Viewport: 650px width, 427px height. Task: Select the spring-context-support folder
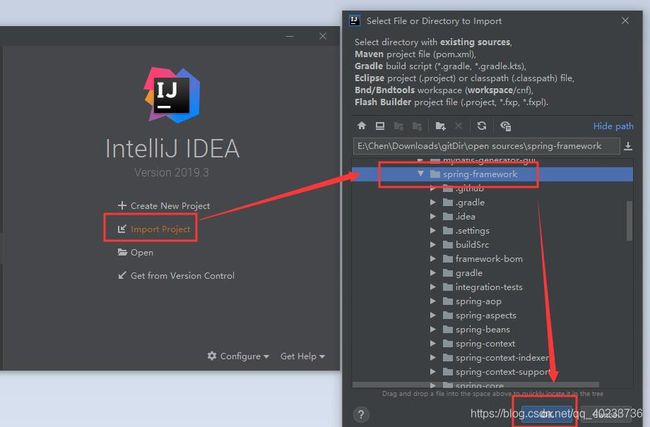point(502,372)
